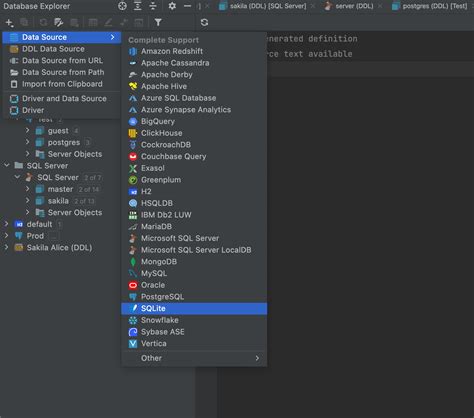This screenshot has width=474, height=418.
Task: Select Data Source menu entry
Action: 61,37
